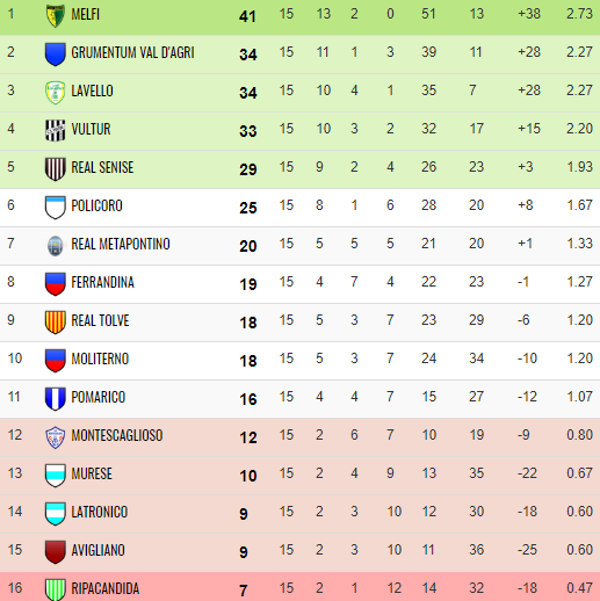Click the MOLITERNO team name
Screen dimensions: 600x601
pyautogui.click(x=100, y=359)
